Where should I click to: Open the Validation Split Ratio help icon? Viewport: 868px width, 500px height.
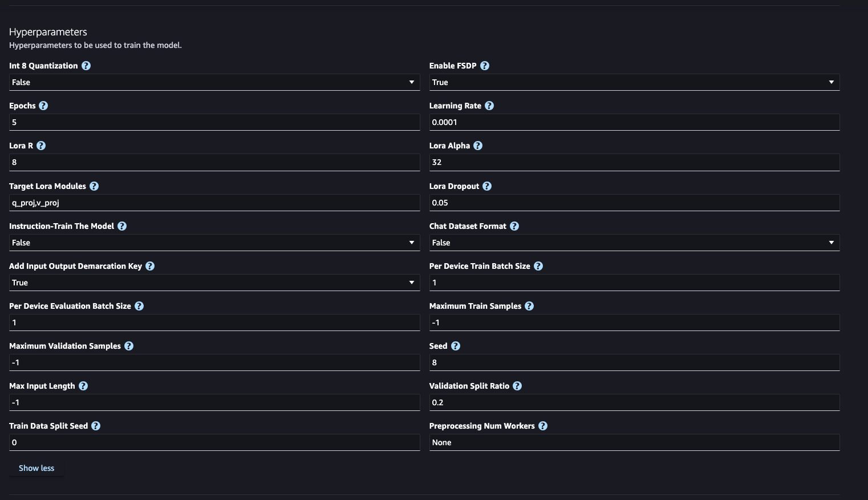[x=517, y=386]
